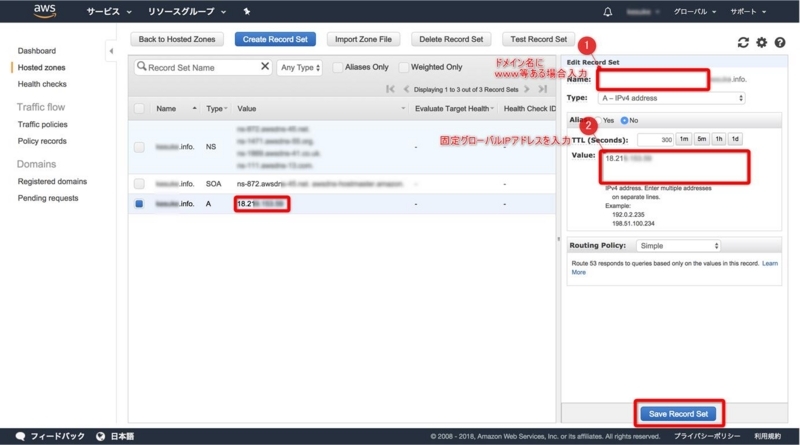Open the グローバル region dropdown
Screen dimensions: 800x445
pyautogui.click(x=694, y=11)
